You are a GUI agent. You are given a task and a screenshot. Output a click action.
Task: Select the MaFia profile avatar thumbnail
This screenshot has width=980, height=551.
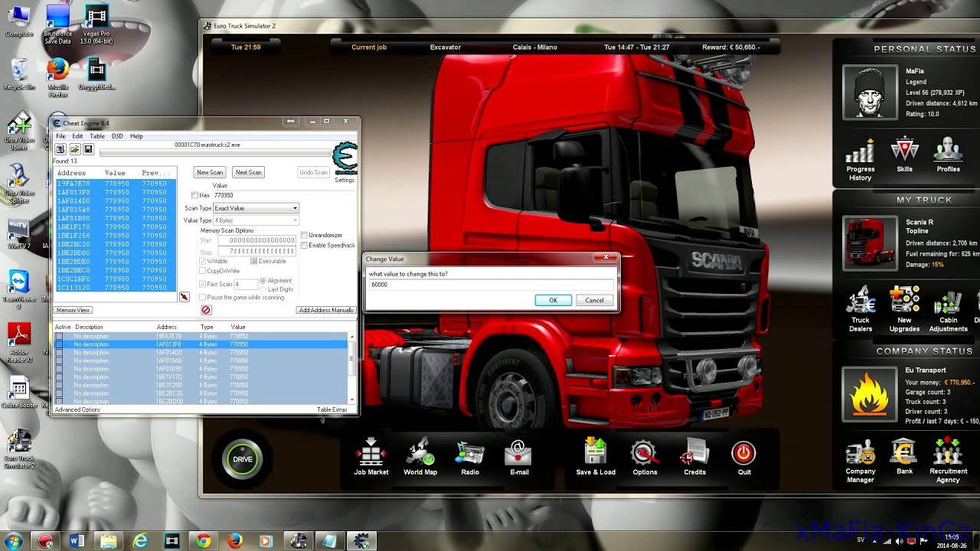(x=870, y=92)
